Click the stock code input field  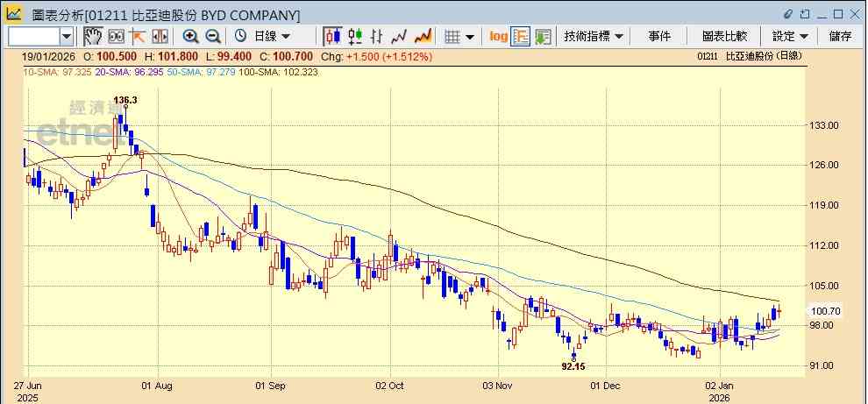coord(34,37)
